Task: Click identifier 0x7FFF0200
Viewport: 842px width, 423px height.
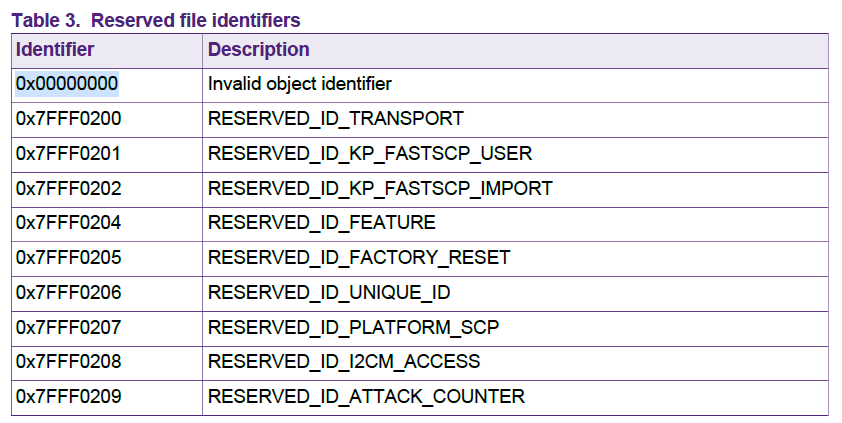Action: tap(68, 119)
